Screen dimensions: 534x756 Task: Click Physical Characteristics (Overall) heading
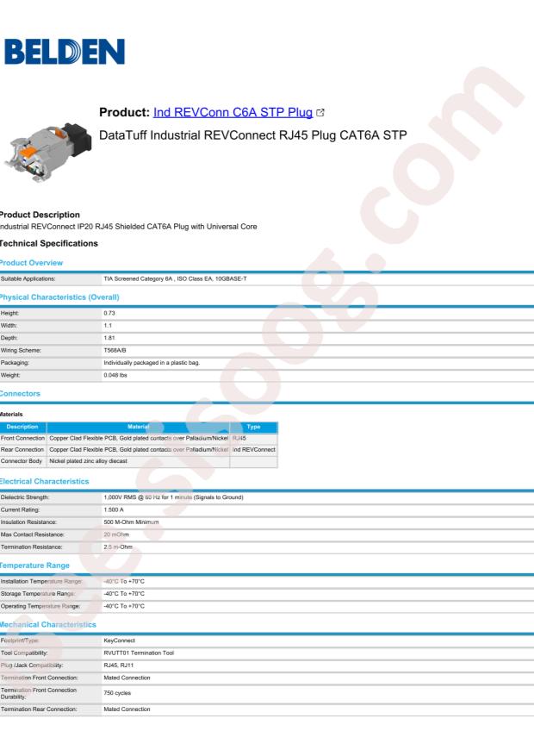59,297
